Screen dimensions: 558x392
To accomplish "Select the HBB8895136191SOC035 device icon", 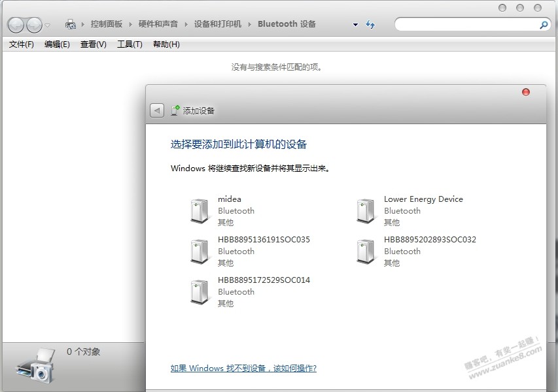I will click(200, 252).
